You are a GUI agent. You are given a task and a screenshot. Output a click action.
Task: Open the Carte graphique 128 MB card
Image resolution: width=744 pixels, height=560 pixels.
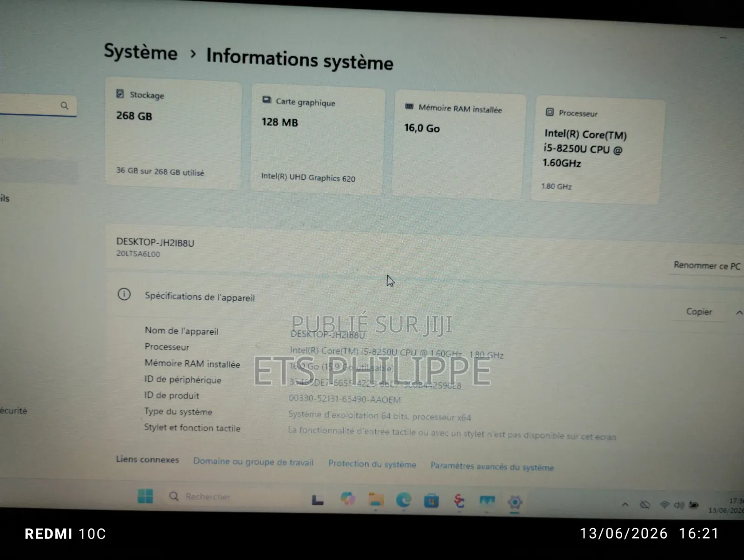pos(318,139)
